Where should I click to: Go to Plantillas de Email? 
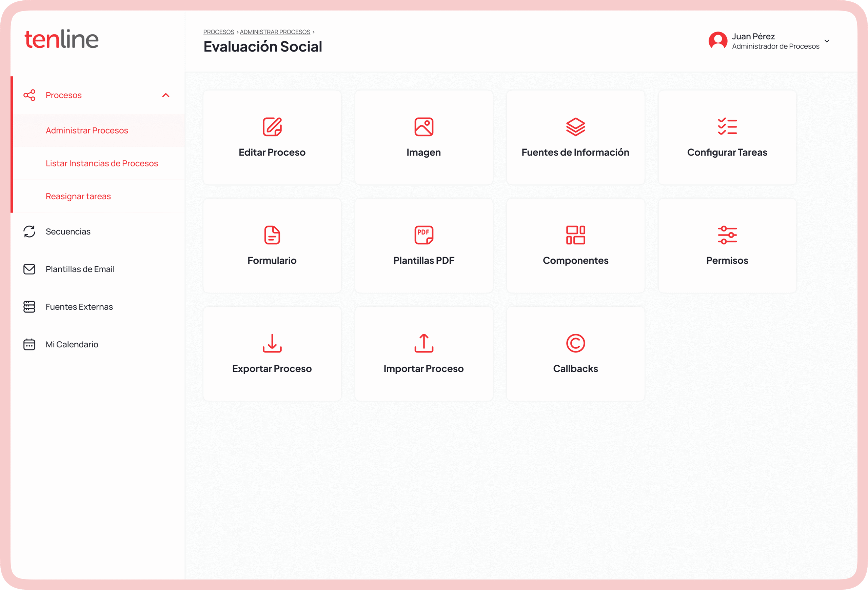[80, 269]
